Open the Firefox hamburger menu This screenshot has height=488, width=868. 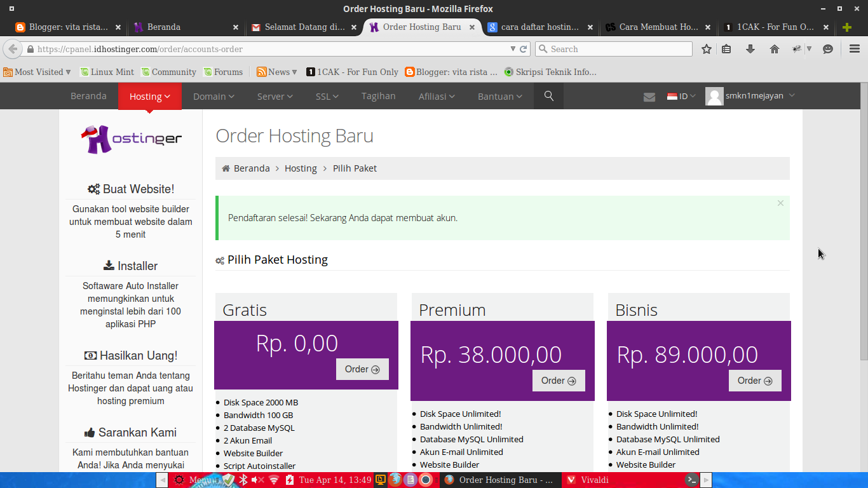855,49
